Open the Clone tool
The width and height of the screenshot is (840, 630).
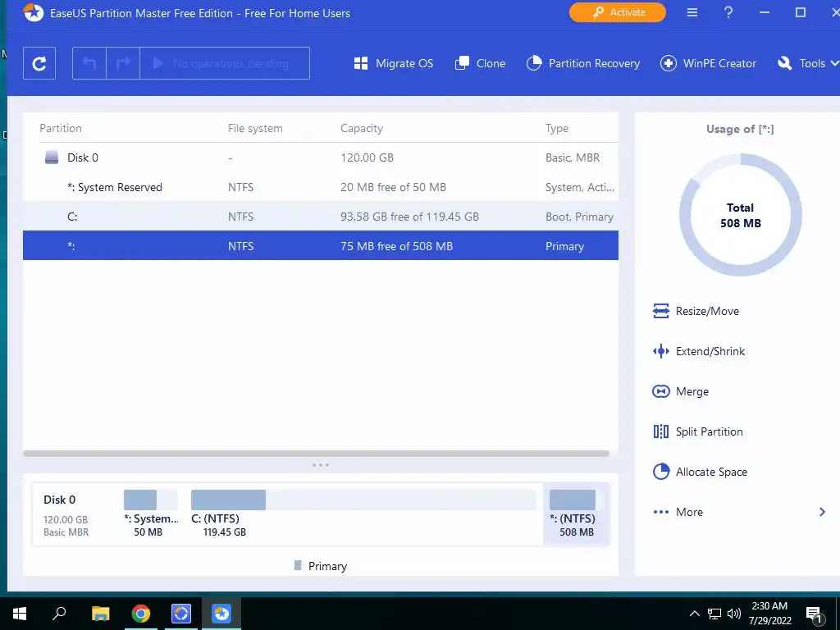pyautogui.click(x=480, y=63)
